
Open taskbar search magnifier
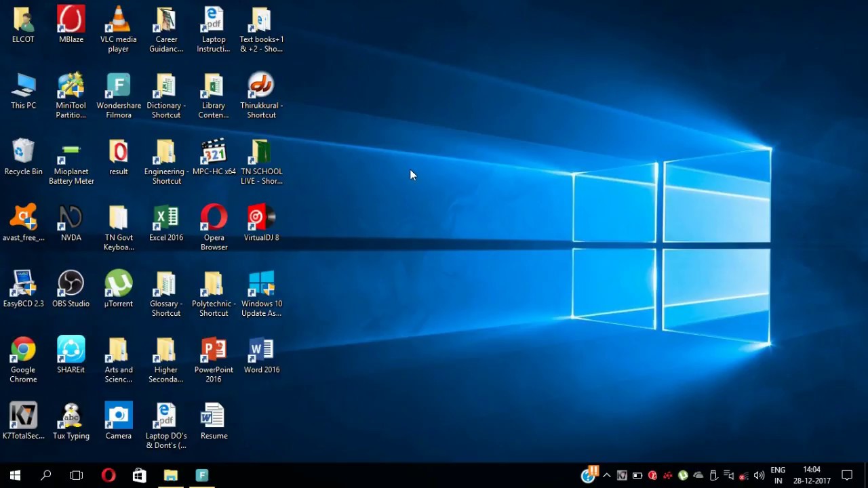(45, 475)
